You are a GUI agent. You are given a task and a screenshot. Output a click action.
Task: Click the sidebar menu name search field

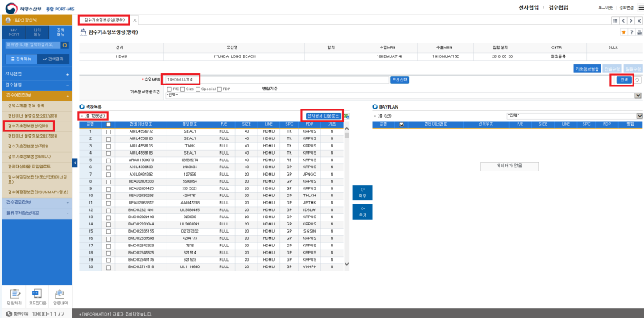[x=33, y=45]
